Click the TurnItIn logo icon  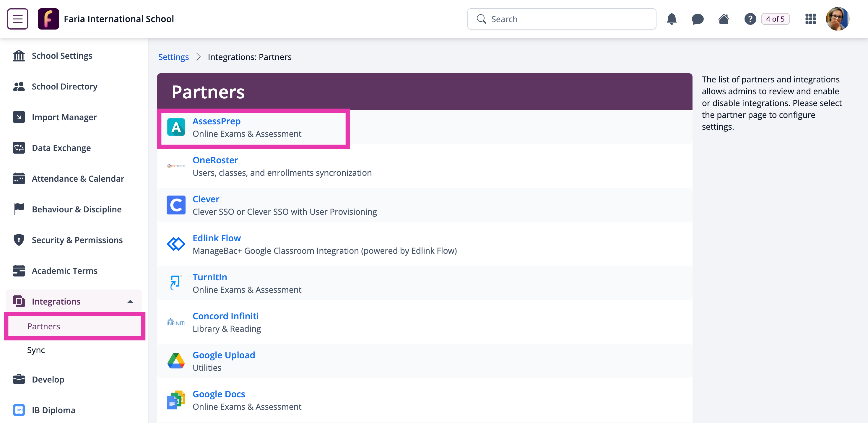[x=176, y=283]
